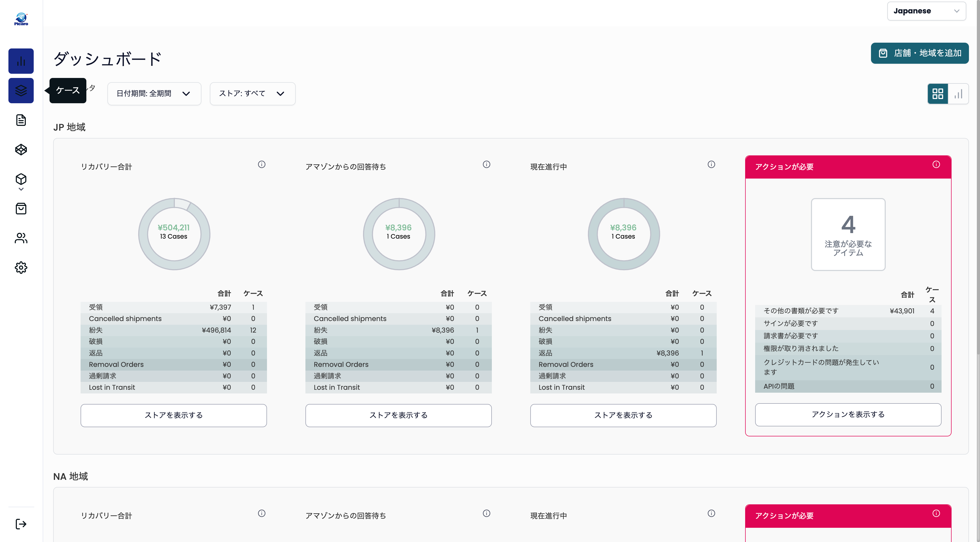Click info icon for JP リカバリー合計
Screen dimensions: 980x542
(x=262, y=164)
